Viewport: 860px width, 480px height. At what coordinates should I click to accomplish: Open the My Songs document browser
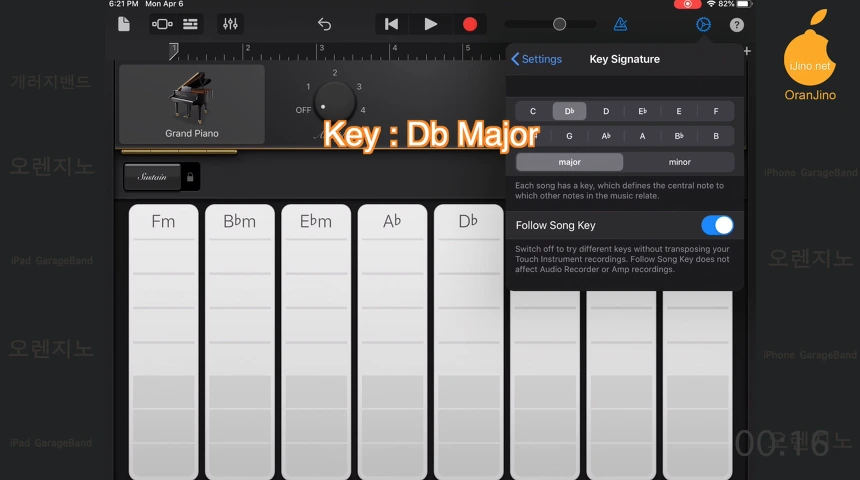124,24
